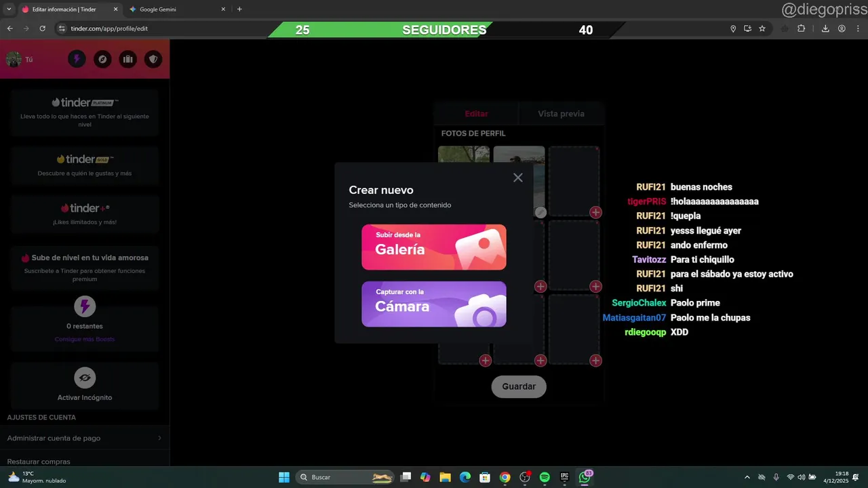Close the Crear nuevo dialog
The width and height of the screenshot is (868, 488).
coord(518,178)
